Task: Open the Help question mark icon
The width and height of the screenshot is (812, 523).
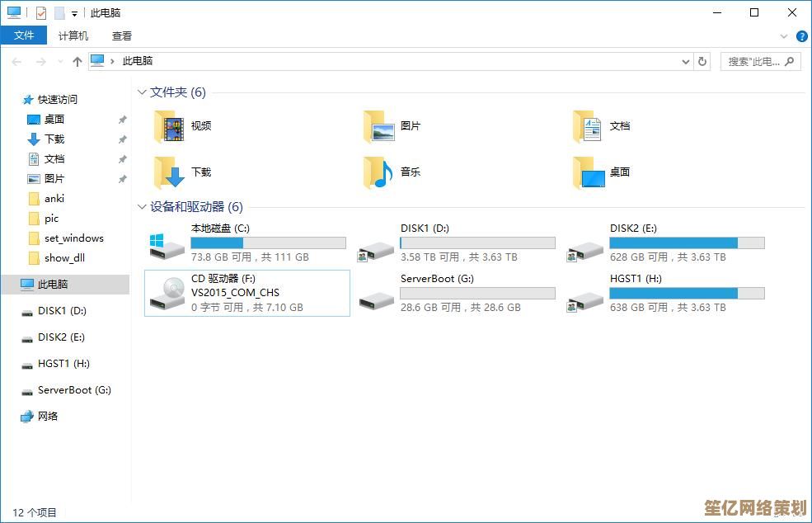Action: click(x=800, y=36)
